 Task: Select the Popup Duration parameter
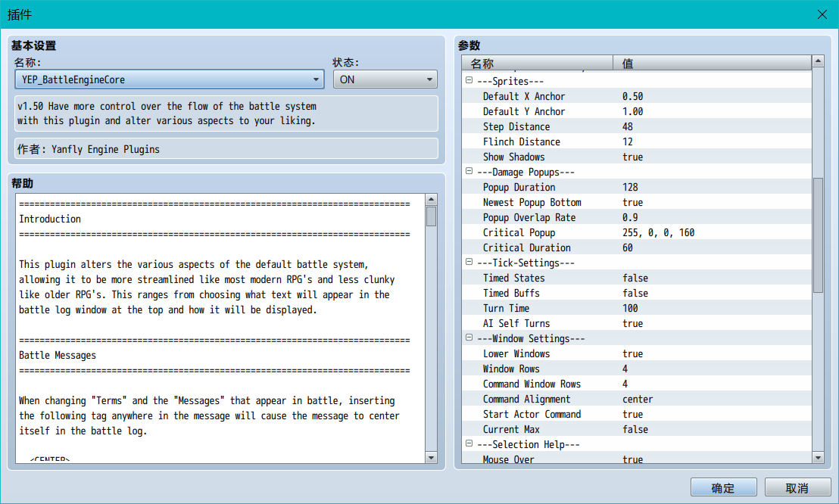637,187
